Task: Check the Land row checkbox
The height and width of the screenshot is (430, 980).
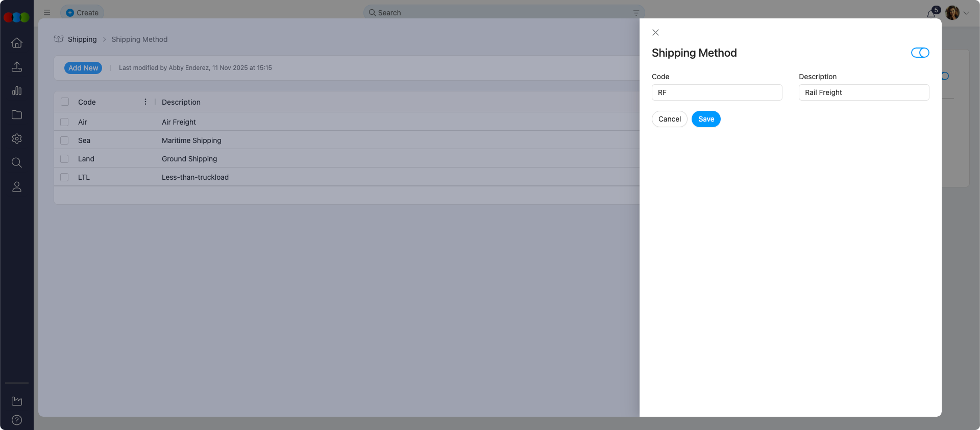Action: (64, 159)
